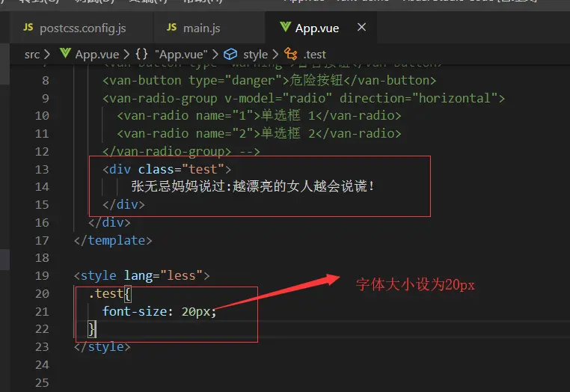Expand chevron after style breadcrumb
Viewport: 570px width, 392px height.
coord(275,55)
